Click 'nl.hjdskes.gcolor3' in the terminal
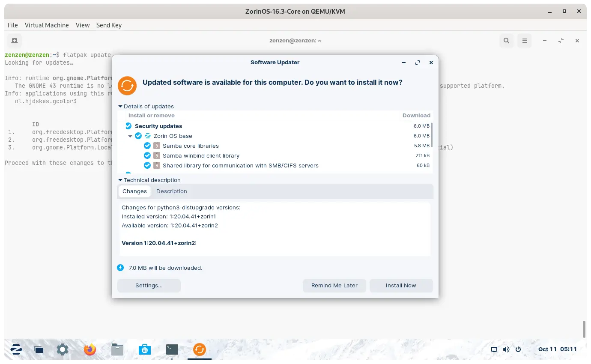Screen dimensions: 591x364 click(x=46, y=101)
